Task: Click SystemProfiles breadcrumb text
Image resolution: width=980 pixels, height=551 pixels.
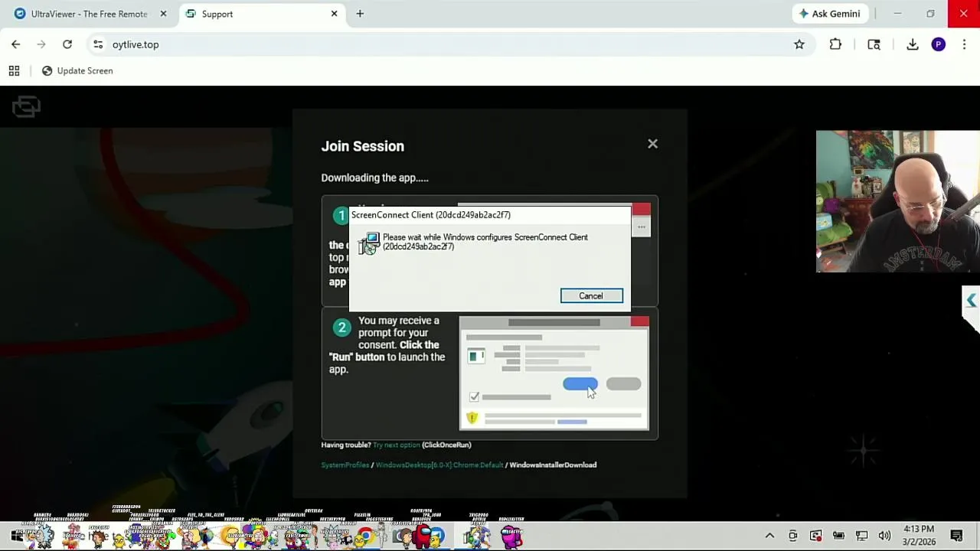Action: coord(345,465)
